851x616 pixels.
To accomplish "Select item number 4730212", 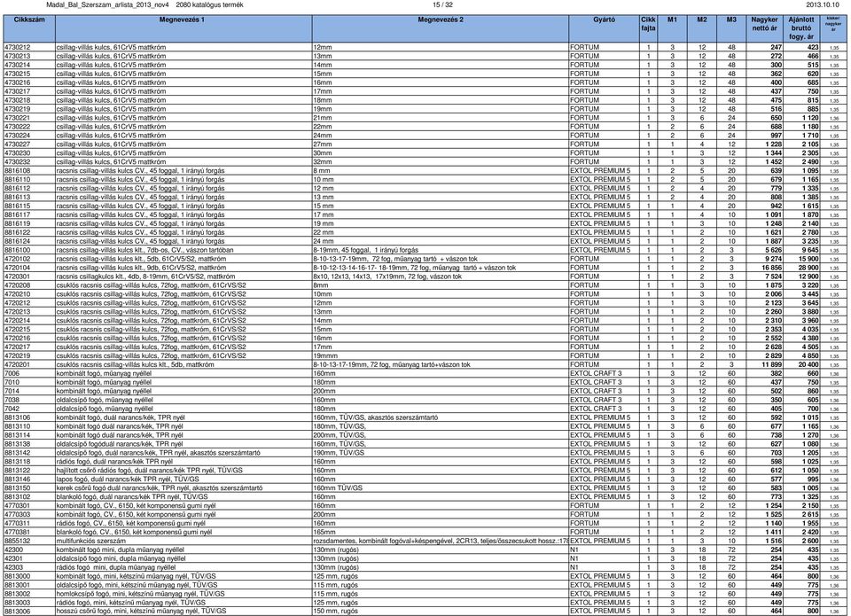I will click(18, 47).
